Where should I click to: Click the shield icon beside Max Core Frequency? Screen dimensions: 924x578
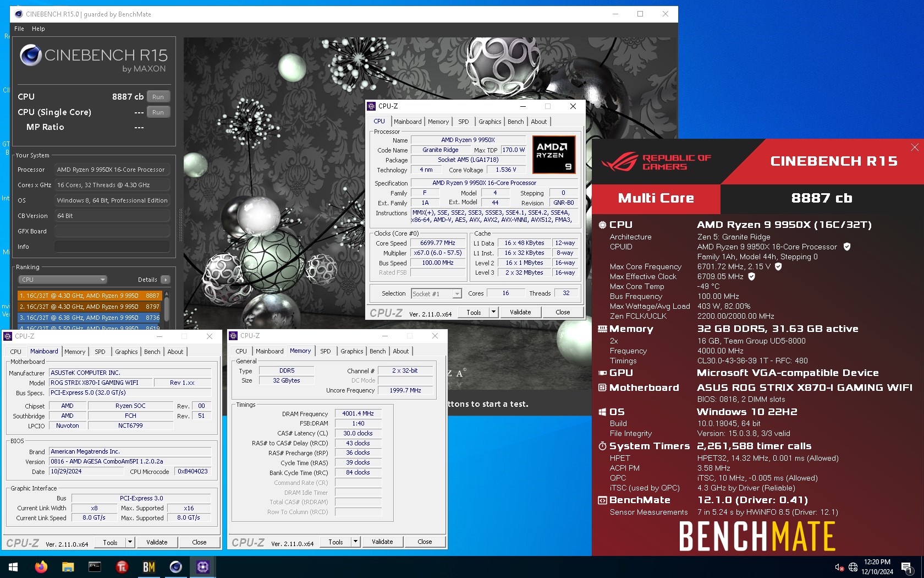778,266
